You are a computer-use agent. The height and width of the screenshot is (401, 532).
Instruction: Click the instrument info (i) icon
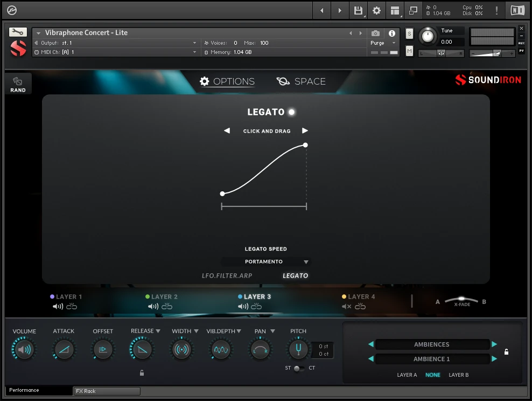click(392, 33)
